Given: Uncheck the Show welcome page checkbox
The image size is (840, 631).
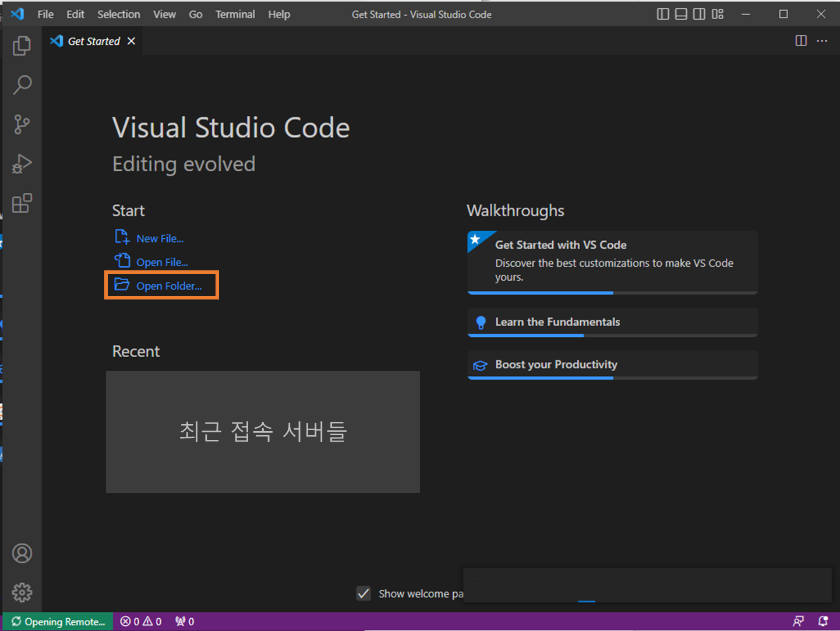Looking at the screenshot, I should coord(363,593).
